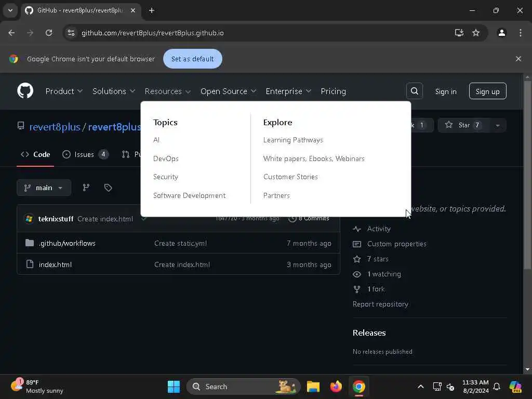Open index.html file
Image resolution: width=532 pixels, height=399 pixels.
point(55,264)
